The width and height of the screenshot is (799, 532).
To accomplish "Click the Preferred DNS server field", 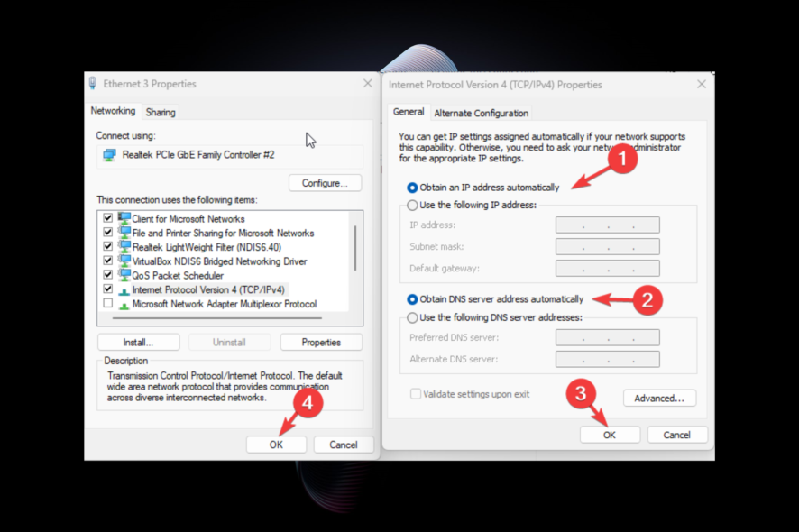I will (x=608, y=337).
